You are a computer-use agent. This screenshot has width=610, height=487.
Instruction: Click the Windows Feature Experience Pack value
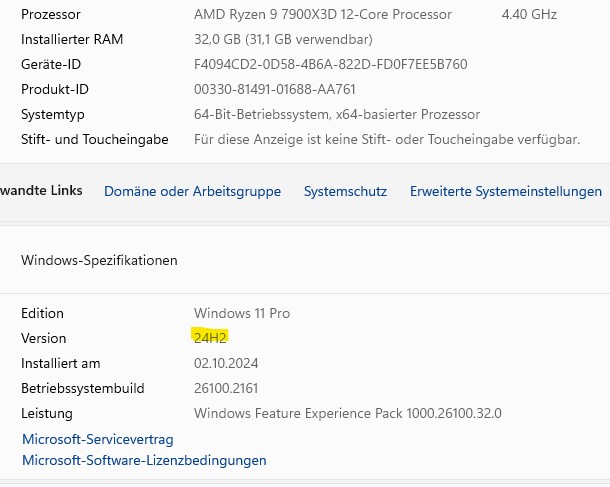click(x=347, y=413)
